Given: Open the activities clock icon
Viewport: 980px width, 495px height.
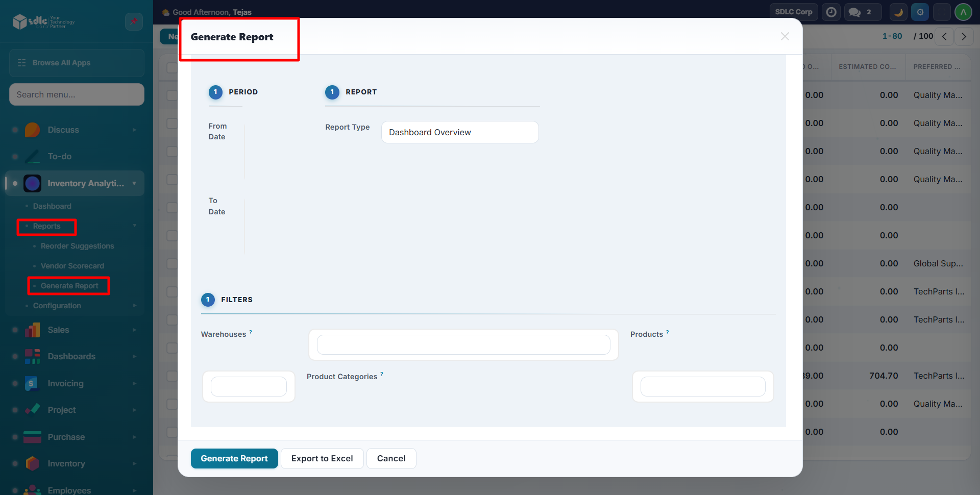Looking at the screenshot, I should 831,12.
